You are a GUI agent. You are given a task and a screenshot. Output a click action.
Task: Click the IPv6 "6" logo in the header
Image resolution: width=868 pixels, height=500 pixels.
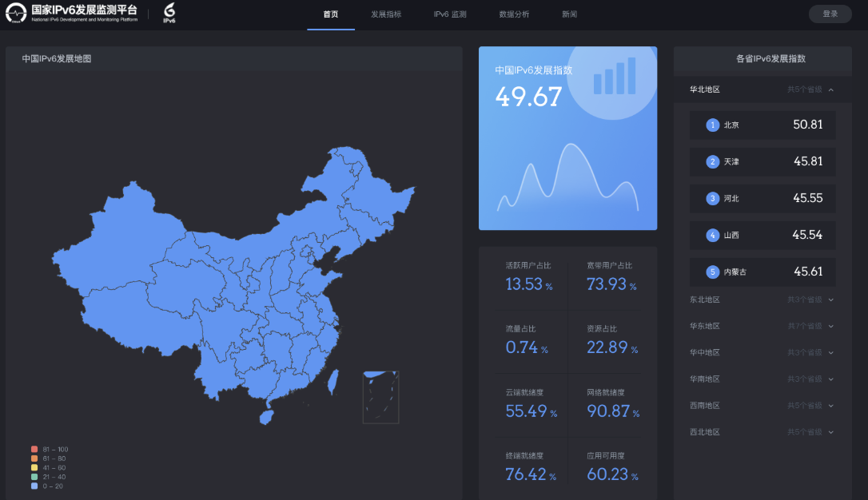[x=167, y=13]
